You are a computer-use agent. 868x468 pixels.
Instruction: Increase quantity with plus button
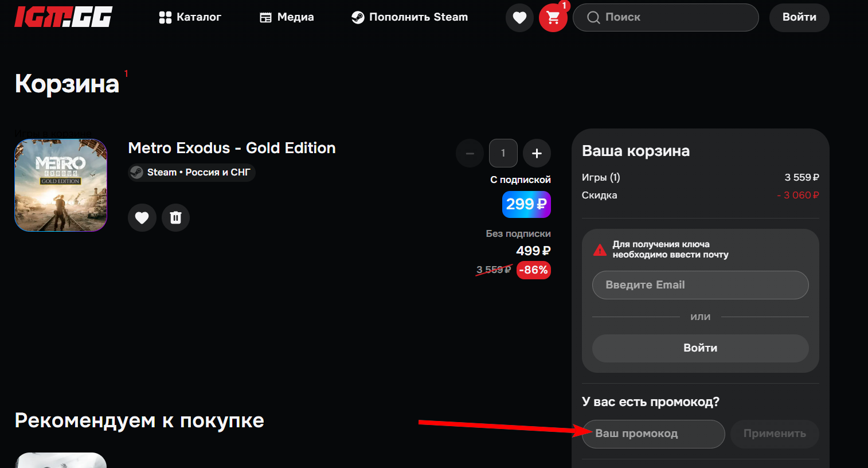pyautogui.click(x=537, y=154)
